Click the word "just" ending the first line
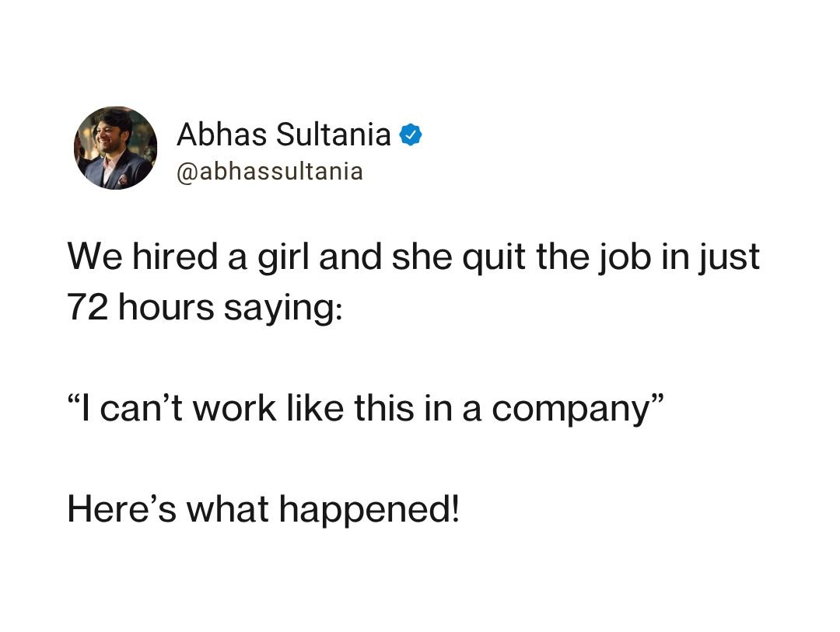The image size is (840, 632). pos(729,259)
